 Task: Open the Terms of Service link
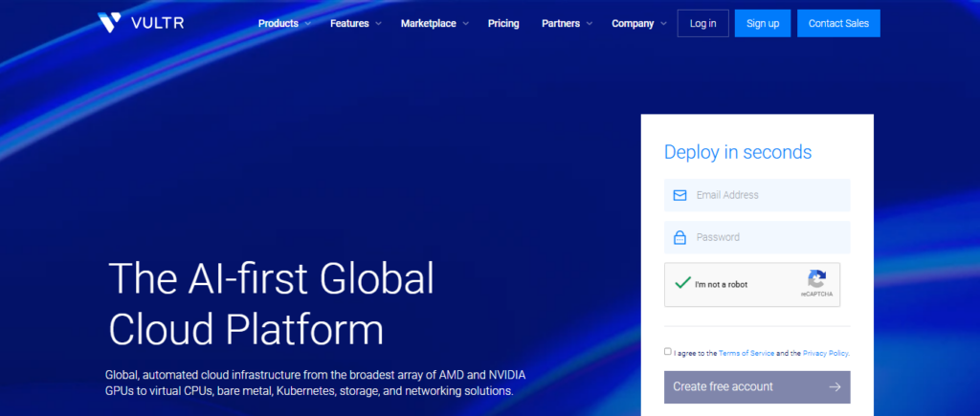[x=746, y=354]
